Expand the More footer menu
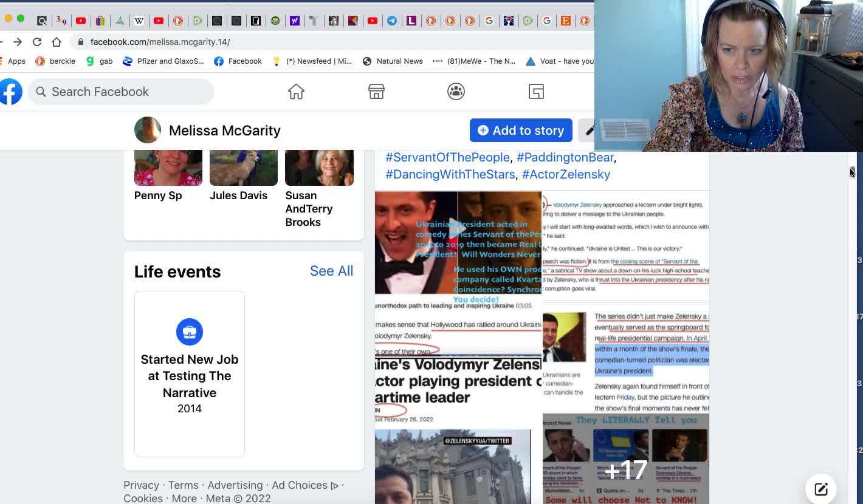The height and width of the screenshot is (504, 863). tap(184, 498)
